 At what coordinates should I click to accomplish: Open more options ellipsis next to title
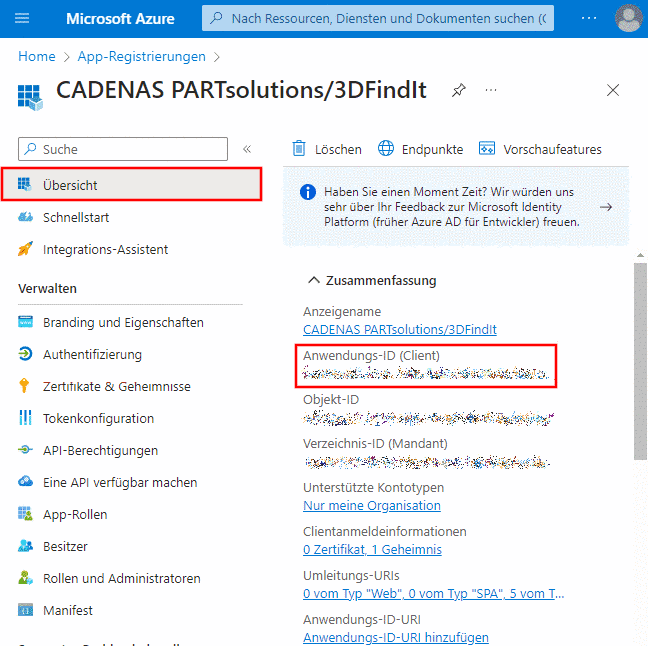pyautogui.click(x=491, y=90)
